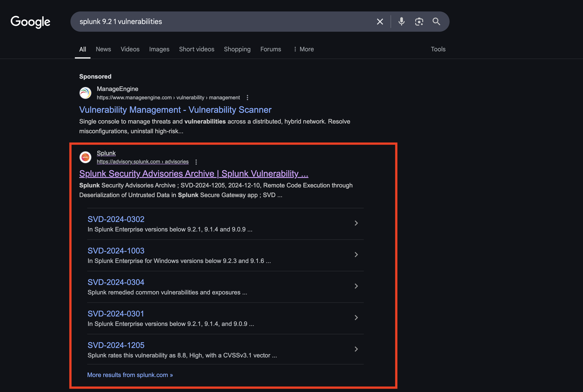Clear the search box with X icon
This screenshot has height=392, width=583.
coord(380,22)
